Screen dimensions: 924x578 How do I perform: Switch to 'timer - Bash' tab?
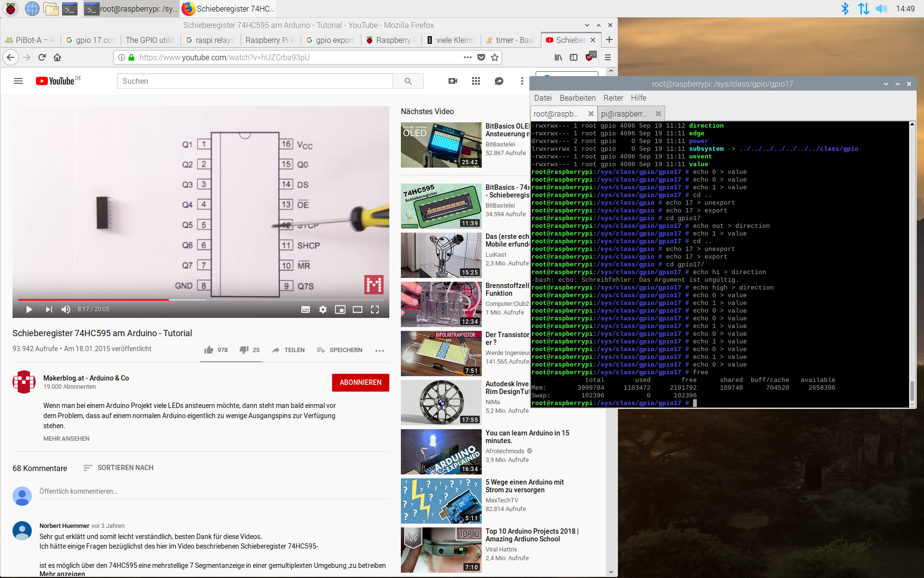pos(511,40)
